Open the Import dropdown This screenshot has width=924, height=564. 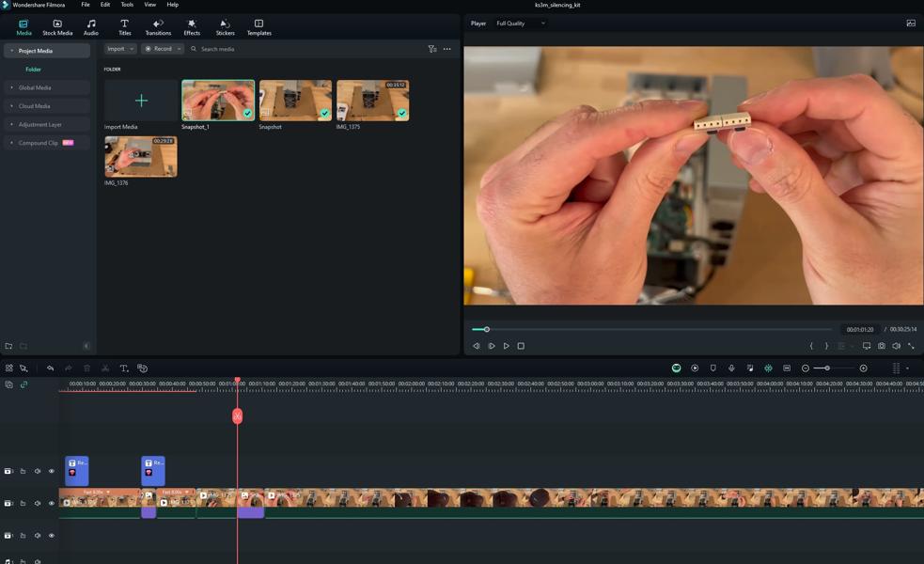click(121, 49)
